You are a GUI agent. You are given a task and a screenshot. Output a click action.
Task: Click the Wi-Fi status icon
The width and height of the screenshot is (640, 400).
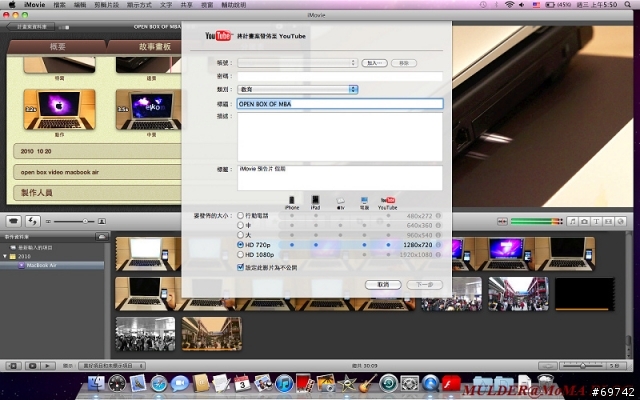509,4
